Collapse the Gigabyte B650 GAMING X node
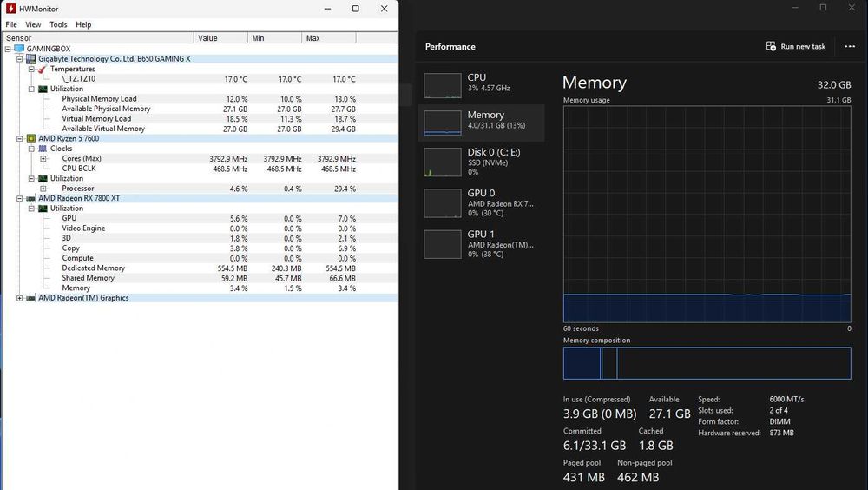Image resolution: width=868 pixels, height=490 pixels. (19, 59)
